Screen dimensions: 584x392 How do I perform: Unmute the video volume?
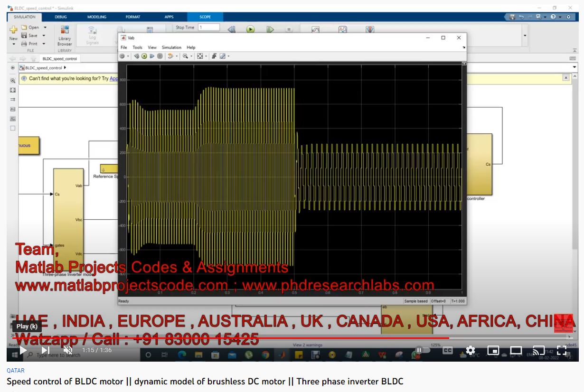coord(68,351)
